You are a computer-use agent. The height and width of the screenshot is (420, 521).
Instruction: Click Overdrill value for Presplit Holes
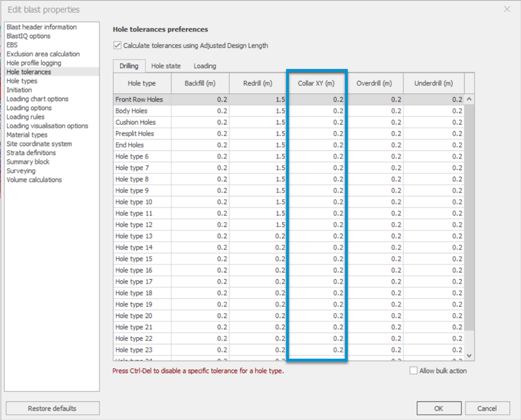(x=374, y=134)
